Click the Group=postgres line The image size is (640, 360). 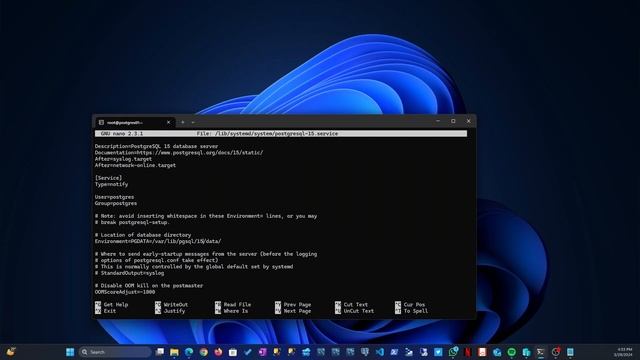click(116, 203)
